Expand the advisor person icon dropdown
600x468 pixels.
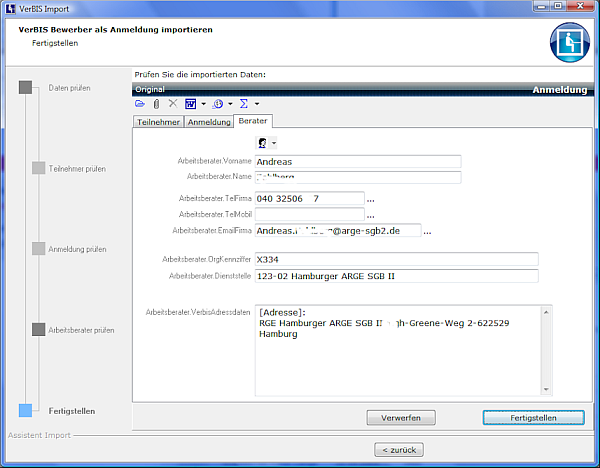pyautogui.click(x=273, y=143)
